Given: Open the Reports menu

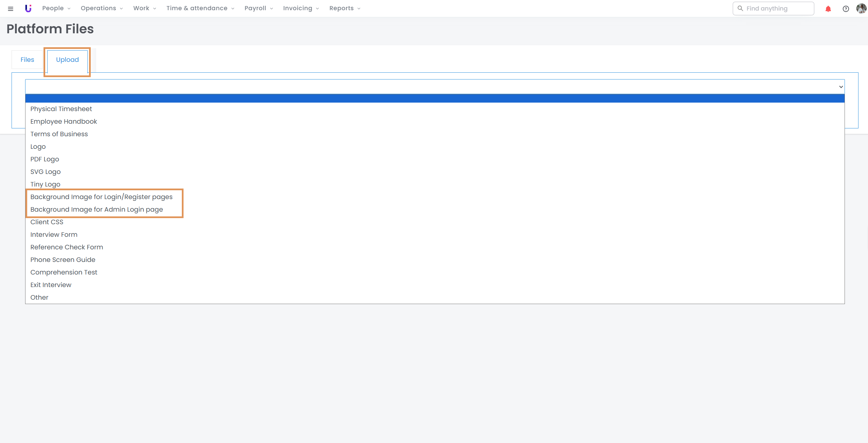Looking at the screenshot, I should (x=345, y=8).
